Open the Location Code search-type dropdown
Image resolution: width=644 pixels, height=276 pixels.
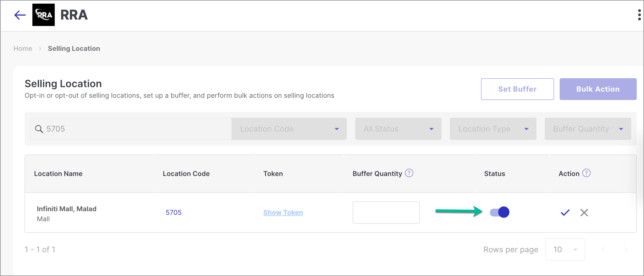pyautogui.click(x=289, y=129)
